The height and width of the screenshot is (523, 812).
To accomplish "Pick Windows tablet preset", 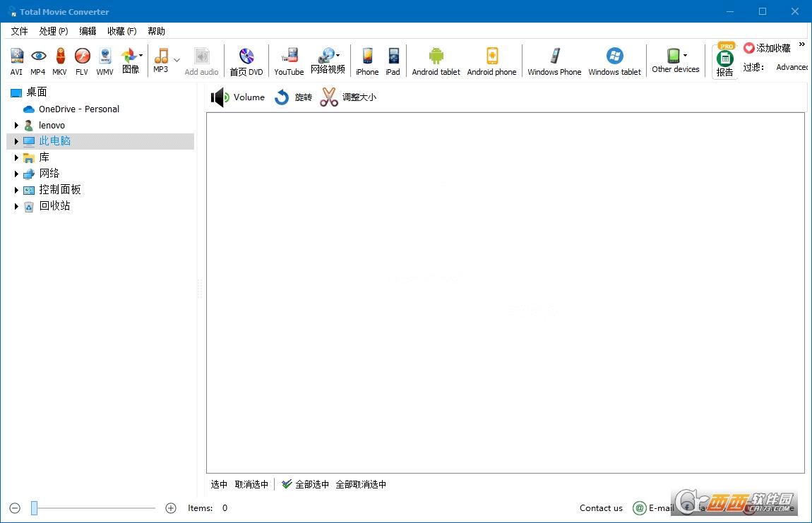I will tap(615, 61).
